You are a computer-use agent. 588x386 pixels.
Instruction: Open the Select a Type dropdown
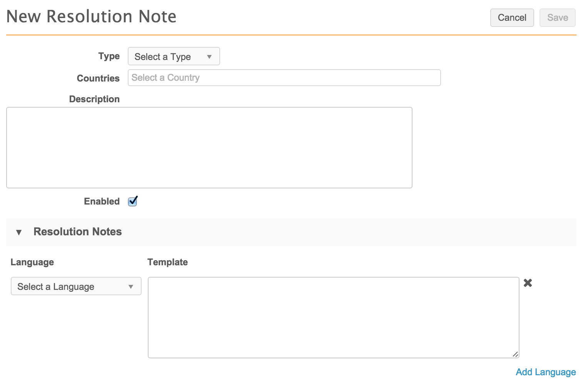pos(174,57)
